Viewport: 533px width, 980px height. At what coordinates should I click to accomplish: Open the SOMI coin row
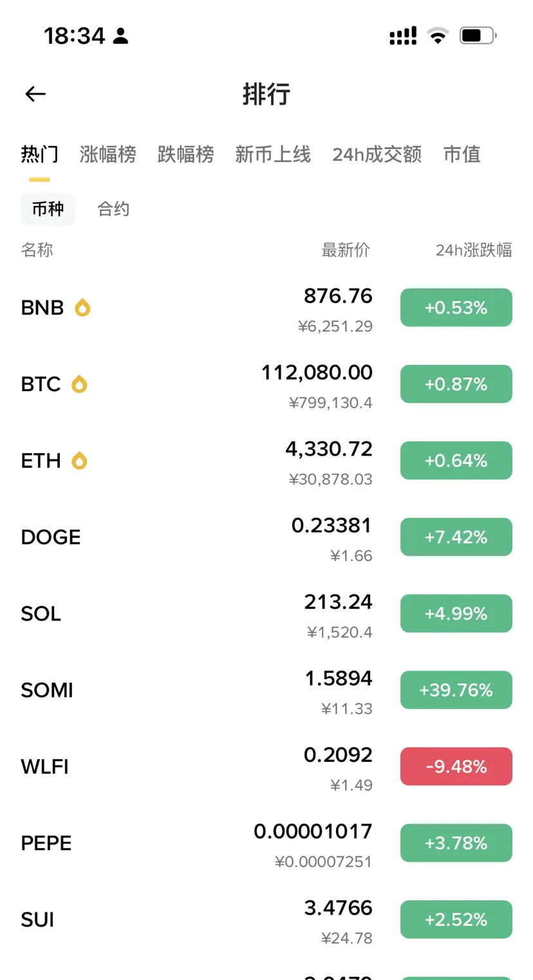[266, 690]
